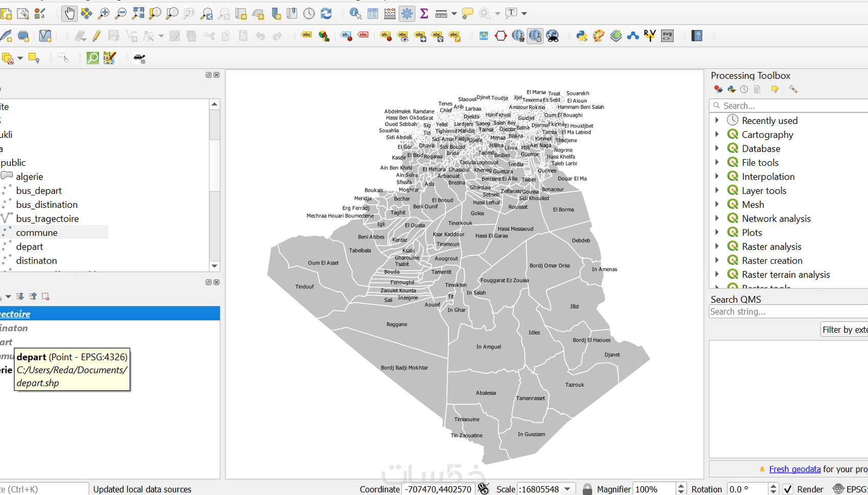Screen dimensions: 868x495
Task: Select the bus_depart layer in Browser
Action: (39, 190)
